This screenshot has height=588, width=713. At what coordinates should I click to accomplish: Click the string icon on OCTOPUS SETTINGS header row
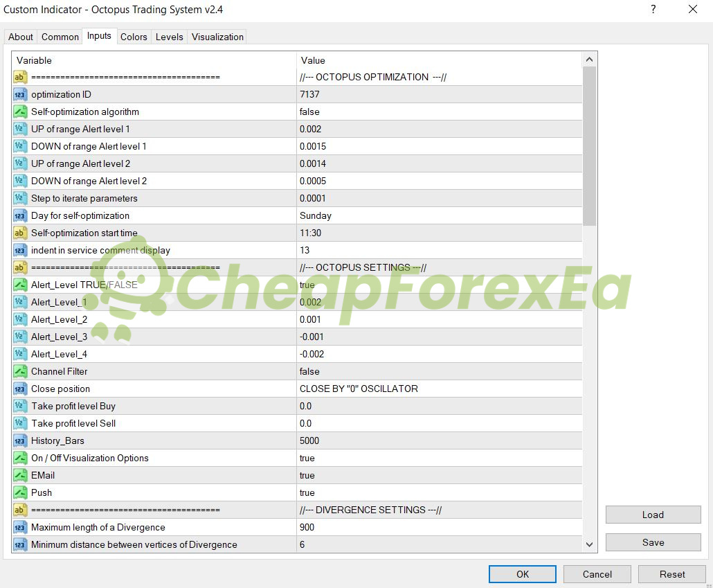[x=20, y=267]
